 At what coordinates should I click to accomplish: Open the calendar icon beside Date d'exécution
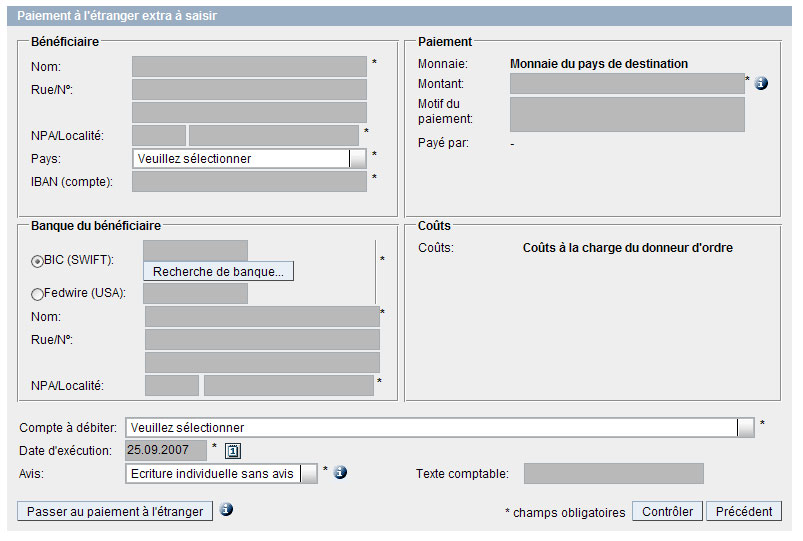[232, 451]
